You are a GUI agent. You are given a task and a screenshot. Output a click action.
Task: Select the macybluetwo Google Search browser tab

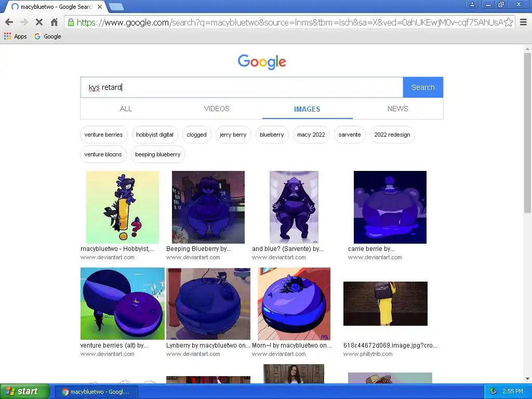[x=55, y=7]
